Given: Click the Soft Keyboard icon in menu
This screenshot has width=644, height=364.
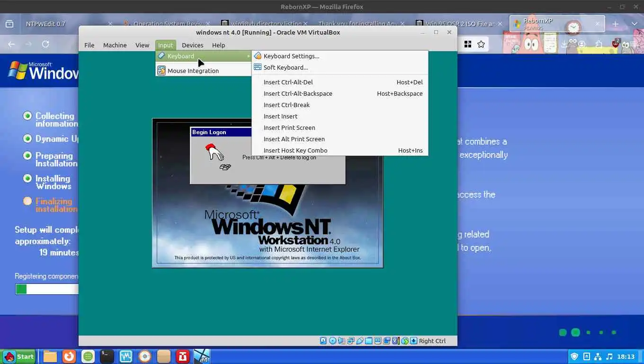Looking at the screenshot, I should 258,67.
